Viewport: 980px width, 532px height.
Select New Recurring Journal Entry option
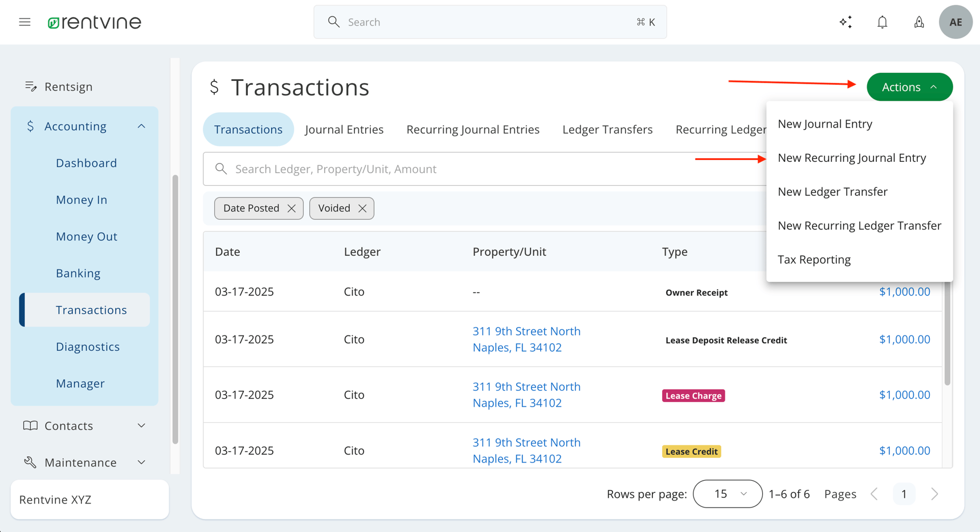coord(851,158)
